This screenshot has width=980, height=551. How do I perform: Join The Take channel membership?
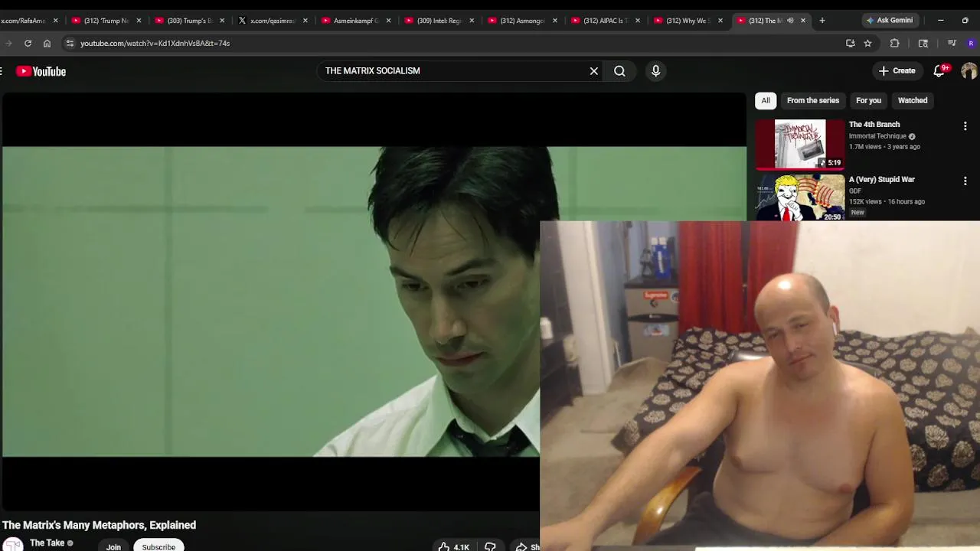click(113, 546)
